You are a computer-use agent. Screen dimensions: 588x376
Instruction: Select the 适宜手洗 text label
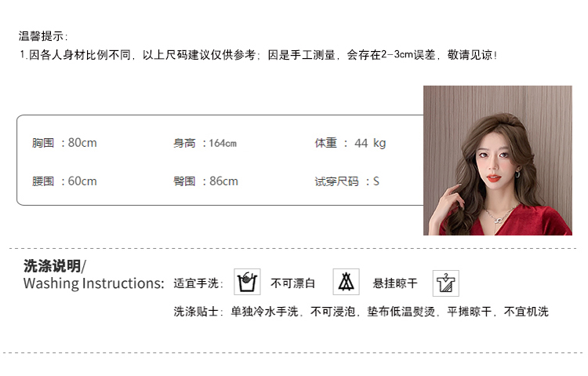click(198, 283)
